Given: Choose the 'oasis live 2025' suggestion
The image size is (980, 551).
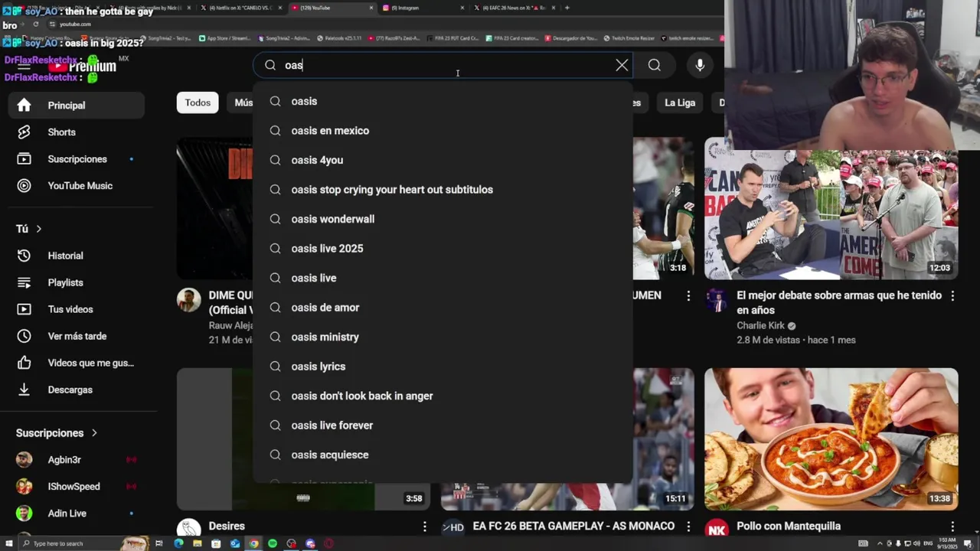Looking at the screenshot, I should click(443, 249).
